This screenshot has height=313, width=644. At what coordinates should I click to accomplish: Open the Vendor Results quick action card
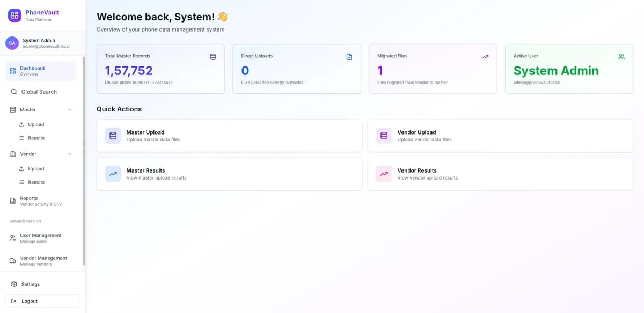pyautogui.click(x=500, y=174)
